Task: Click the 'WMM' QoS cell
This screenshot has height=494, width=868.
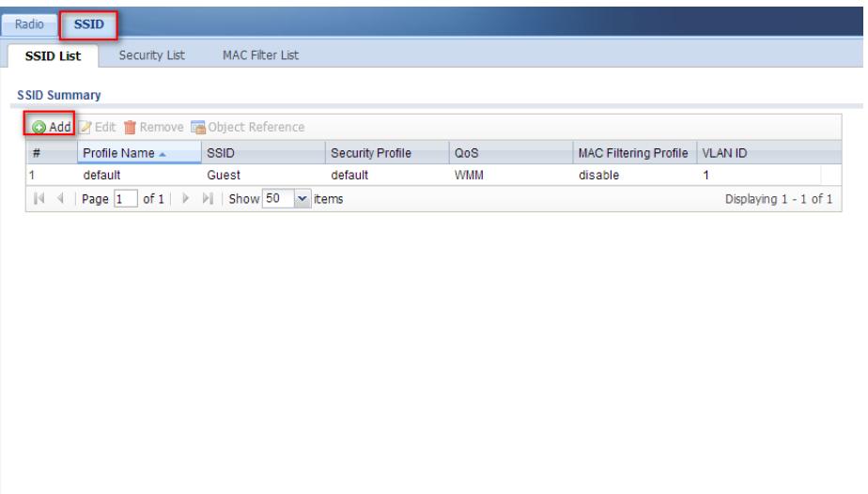Action: click(511, 175)
